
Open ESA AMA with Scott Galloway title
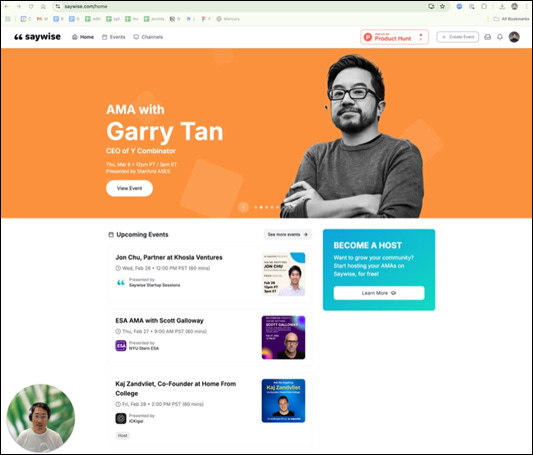tap(159, 320)
